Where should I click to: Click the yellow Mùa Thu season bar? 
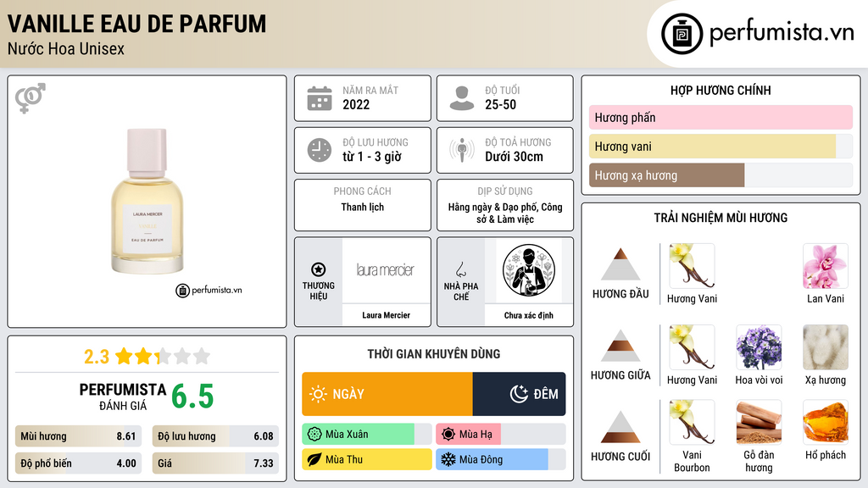366,459
